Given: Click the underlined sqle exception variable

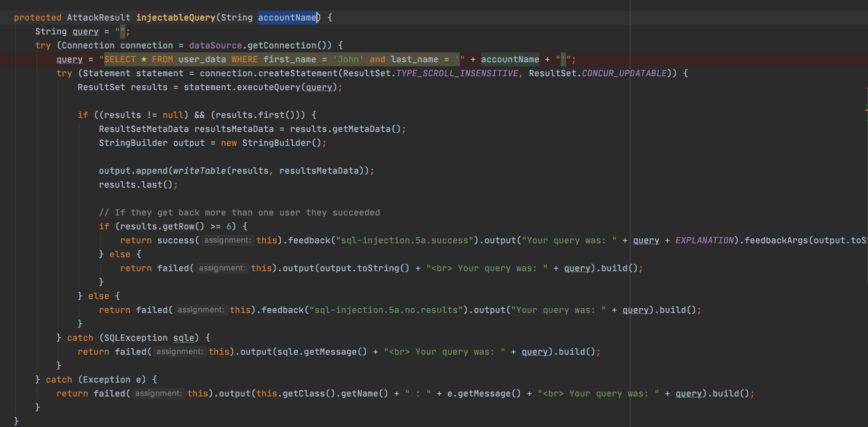Looking at the screenshot, I should pyautogui.click(x=183, y=338).
